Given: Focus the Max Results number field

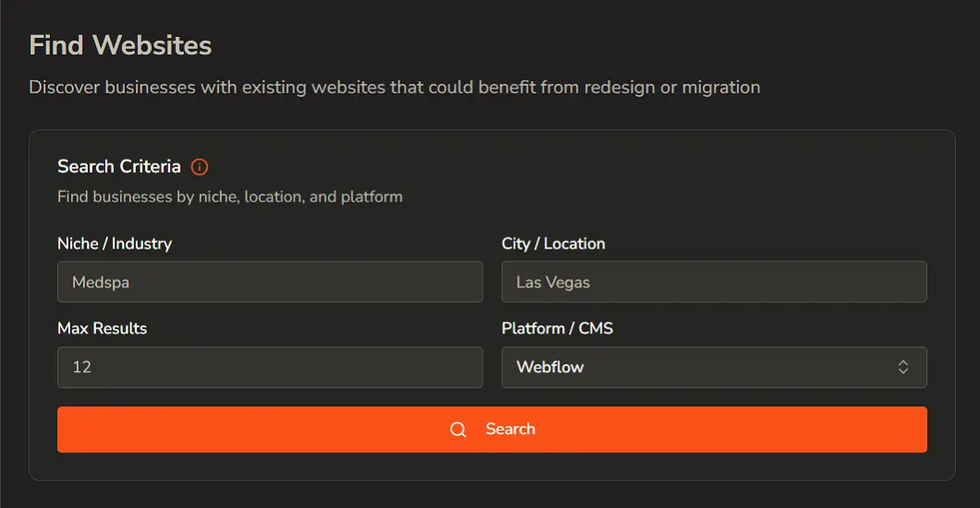Looking at the screenshot, I should pyautogui.click(x=270, y=367).
